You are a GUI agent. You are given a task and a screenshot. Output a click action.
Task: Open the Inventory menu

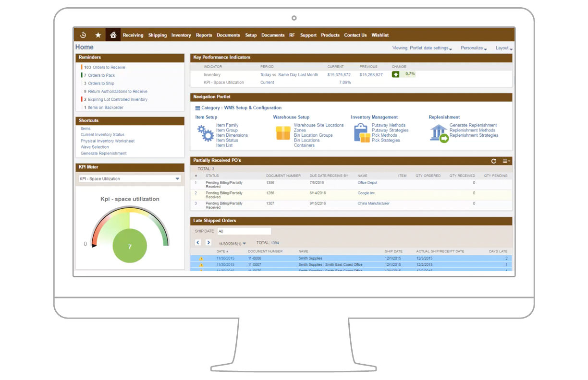[x=181, y=35]
